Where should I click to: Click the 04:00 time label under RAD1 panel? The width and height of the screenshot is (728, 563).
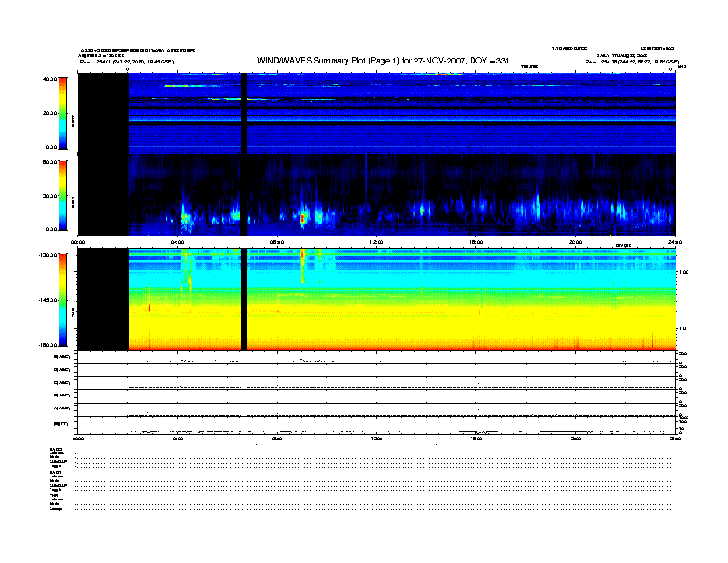(177, 242)
